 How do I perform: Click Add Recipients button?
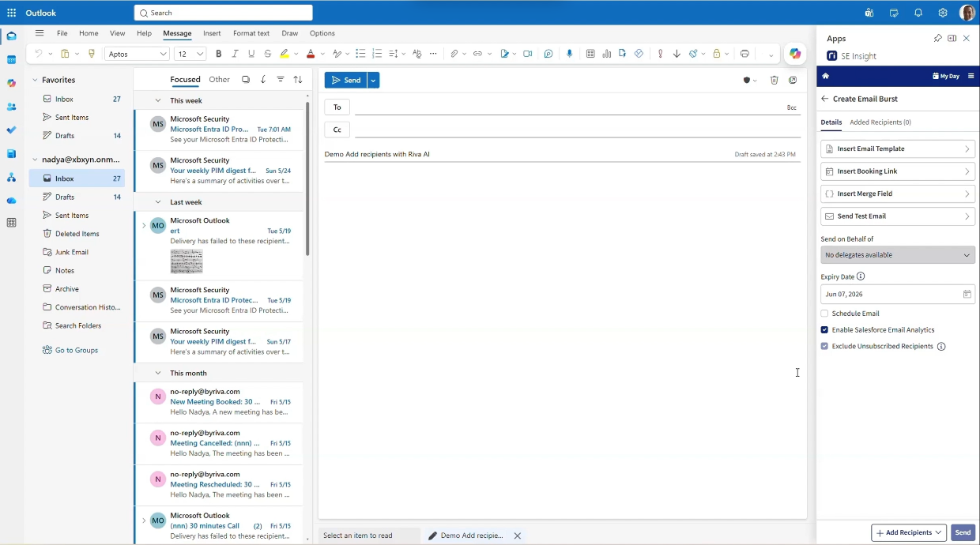pos(909,532)
